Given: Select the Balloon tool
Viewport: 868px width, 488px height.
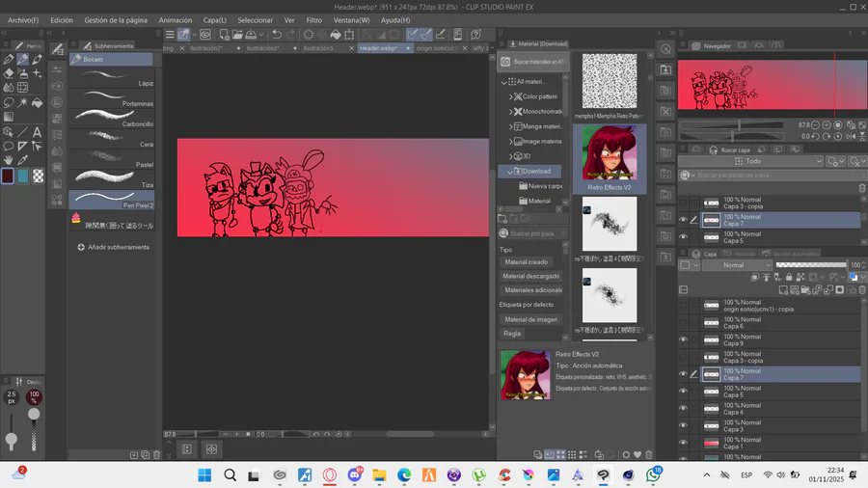Looking at the screenshot, I should coord(9,146).
